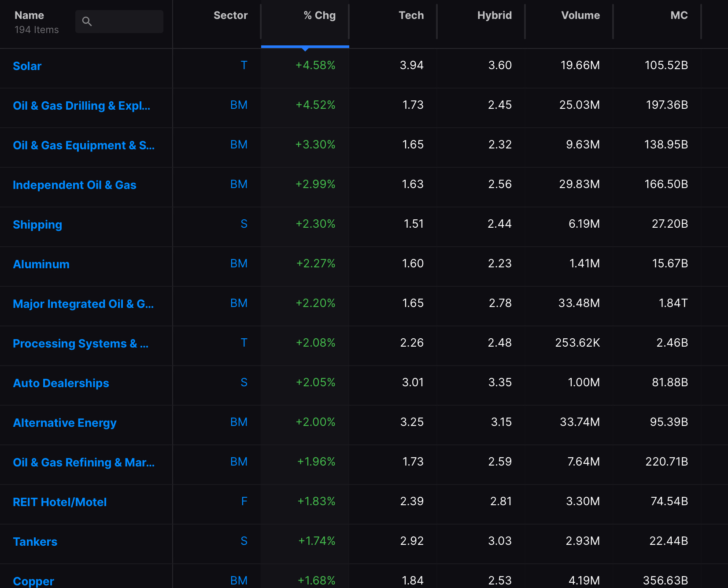Open Major Integrated Oil & G... link
The width and height of the screenshot is (728, 588).
click(x=83, y=304)
